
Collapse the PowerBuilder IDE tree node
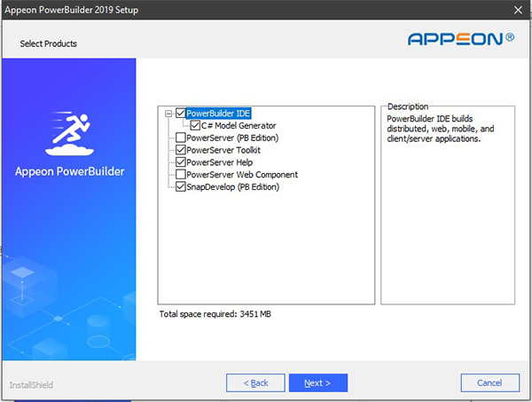click(168, 114)
